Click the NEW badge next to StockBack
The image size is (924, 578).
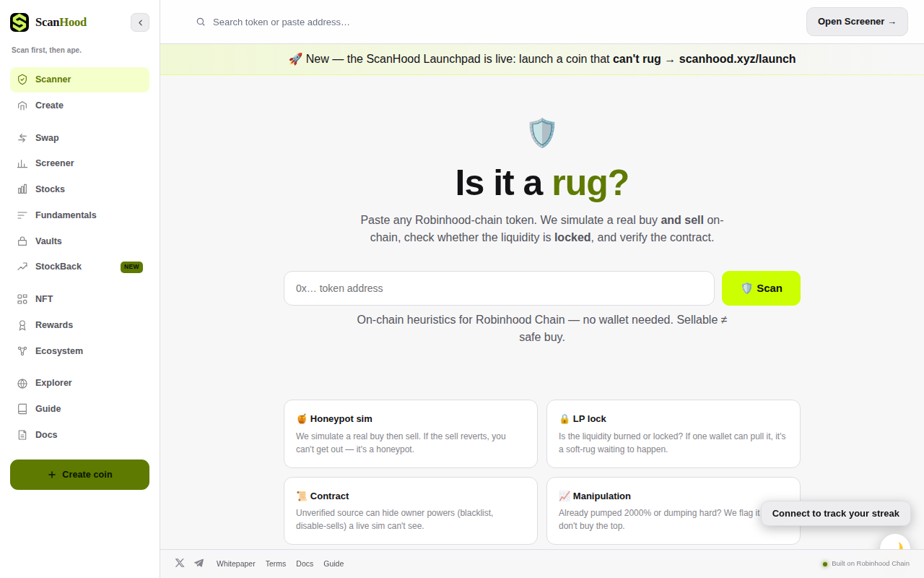pyautogui.click(x=131, y=267)
